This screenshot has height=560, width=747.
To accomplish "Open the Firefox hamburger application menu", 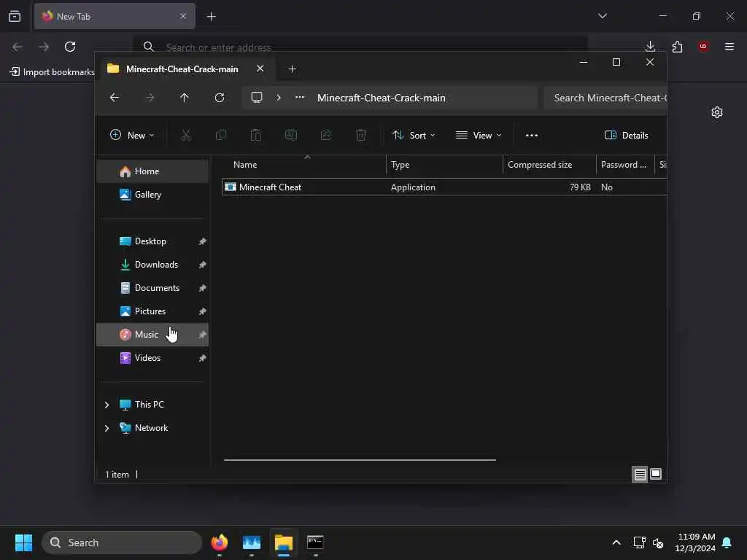I will (x=729, y=47).
